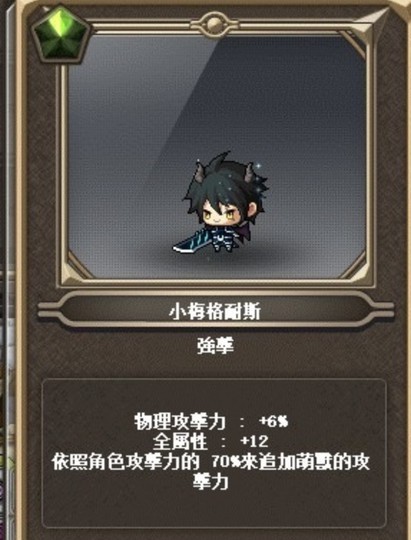Image resolution: width=411 pixels, height=540 pixels.
Task: Click the bottom-left corner bracket of portrait
Action: coord(80,265)
